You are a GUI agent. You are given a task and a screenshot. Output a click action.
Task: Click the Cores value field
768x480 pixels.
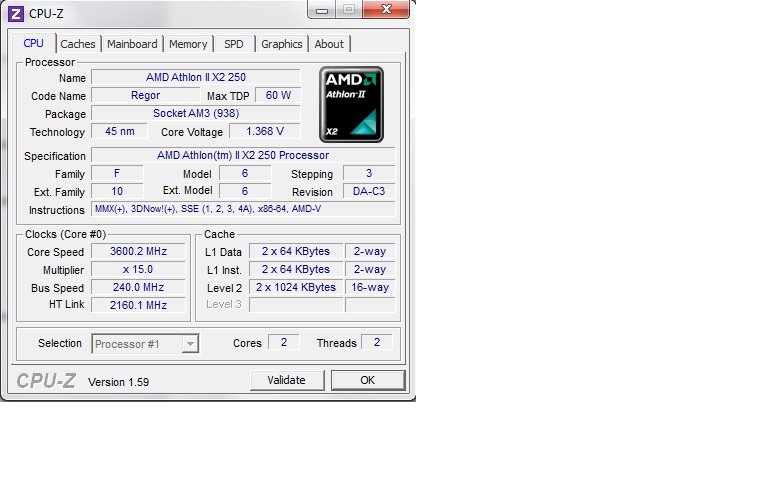click(284, 342)
